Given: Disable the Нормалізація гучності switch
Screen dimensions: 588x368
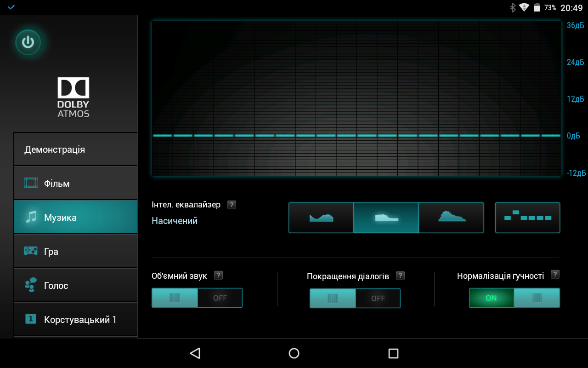Looking at the screenshot, I should (x=514, y=298).
